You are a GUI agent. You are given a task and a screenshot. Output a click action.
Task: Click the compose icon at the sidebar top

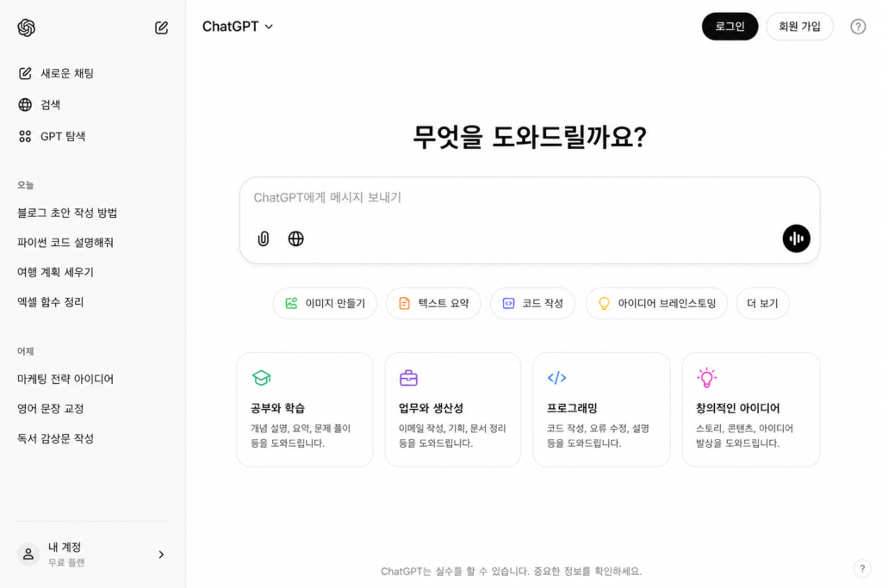(x=161, y=27)
